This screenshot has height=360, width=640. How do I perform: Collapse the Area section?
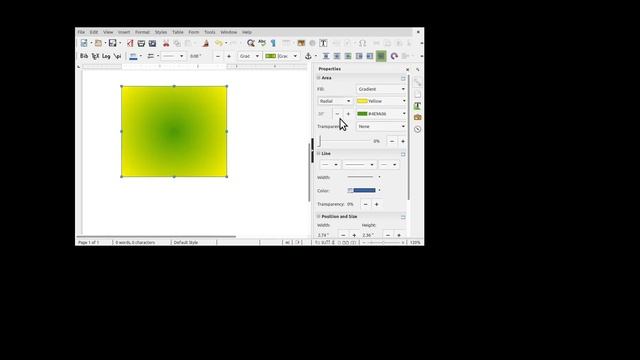point(319,78)
